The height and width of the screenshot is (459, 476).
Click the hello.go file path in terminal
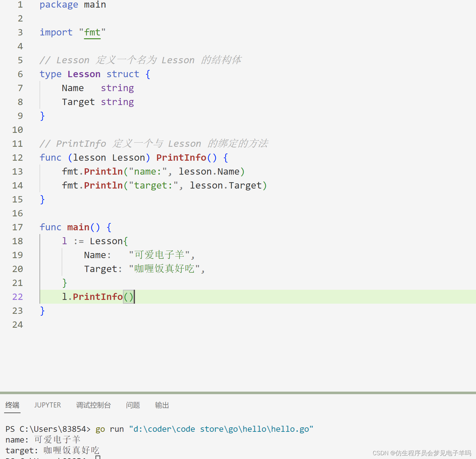(221, 429)
